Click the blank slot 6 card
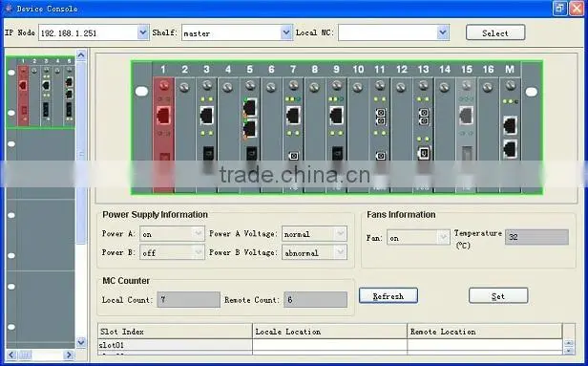Screen dimensions: 588x366 tap(271, 135)
